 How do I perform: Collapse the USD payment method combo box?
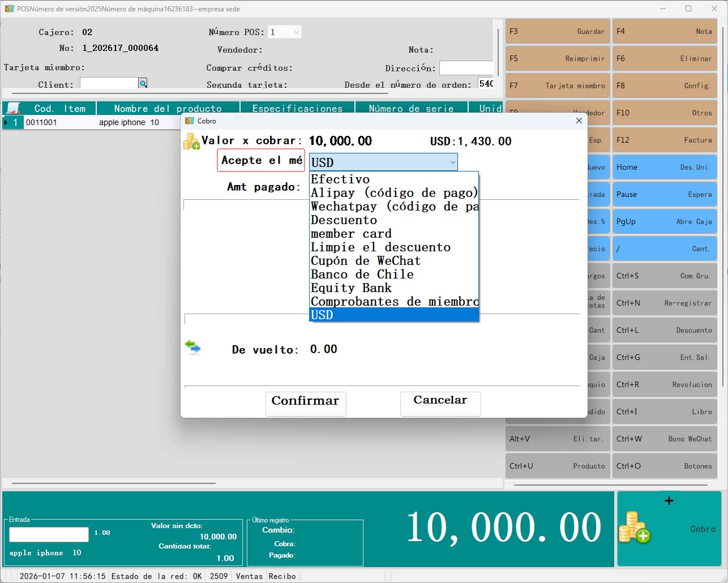[x=452, y=162]
